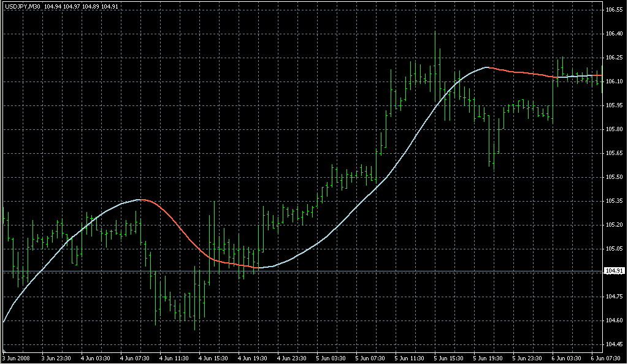This screenshot has height=364, width=628.
Task: Click the 106.55 price scale label
Action: (614, 10)
